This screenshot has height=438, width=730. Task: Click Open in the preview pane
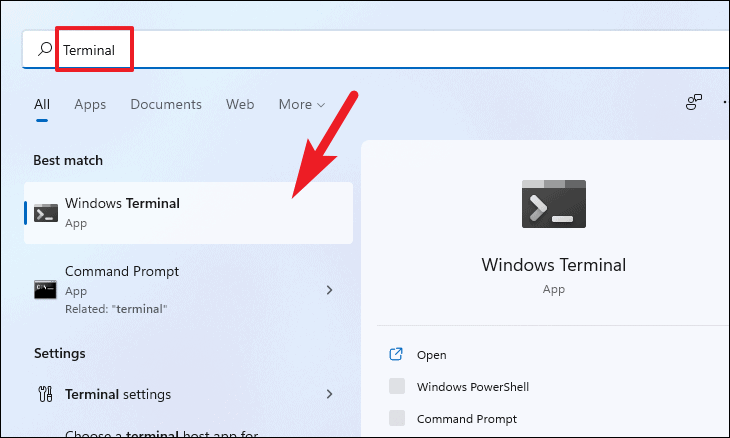(x=432, y=355)
